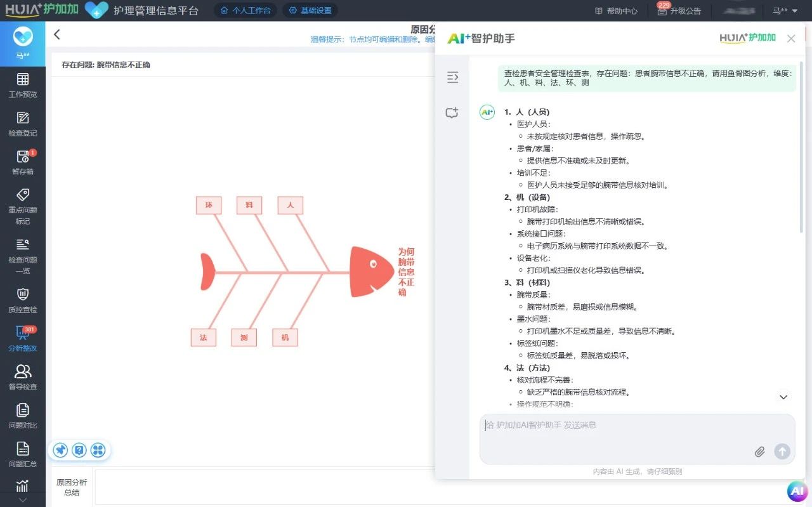Click the 培训不足 bullet text

(534, 173)
